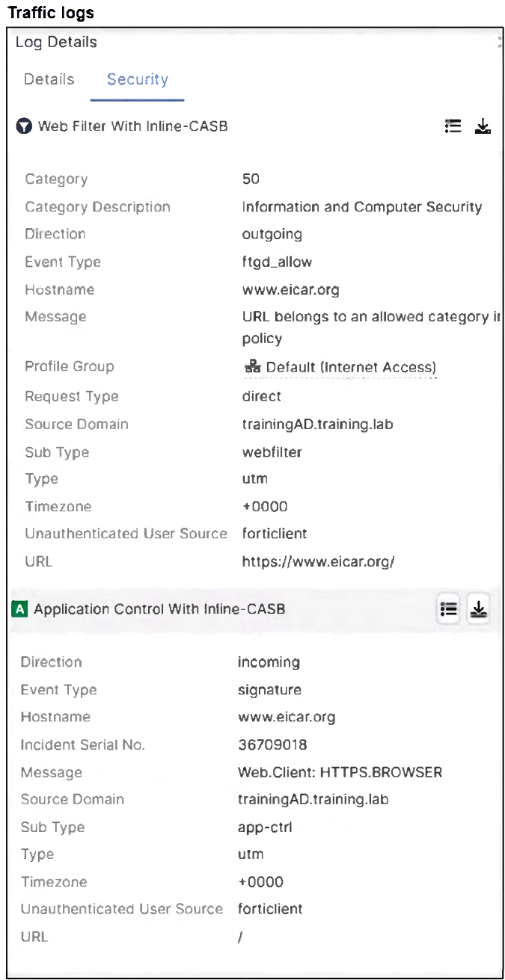Open the Default (Internet Access) profile group

350,367
